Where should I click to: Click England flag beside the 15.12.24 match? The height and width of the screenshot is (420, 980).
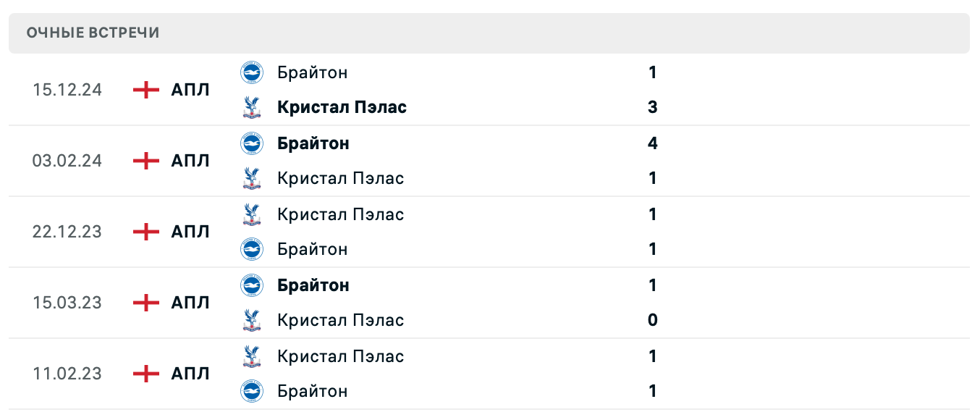tap(146, 90)
